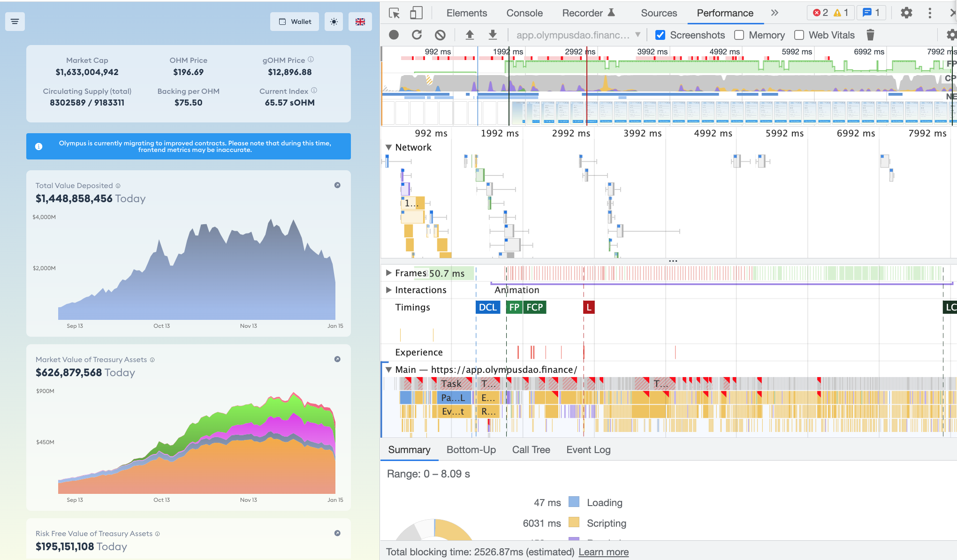Open language selector via British flag icon
The image size is (957, 560).
point(360,21)
